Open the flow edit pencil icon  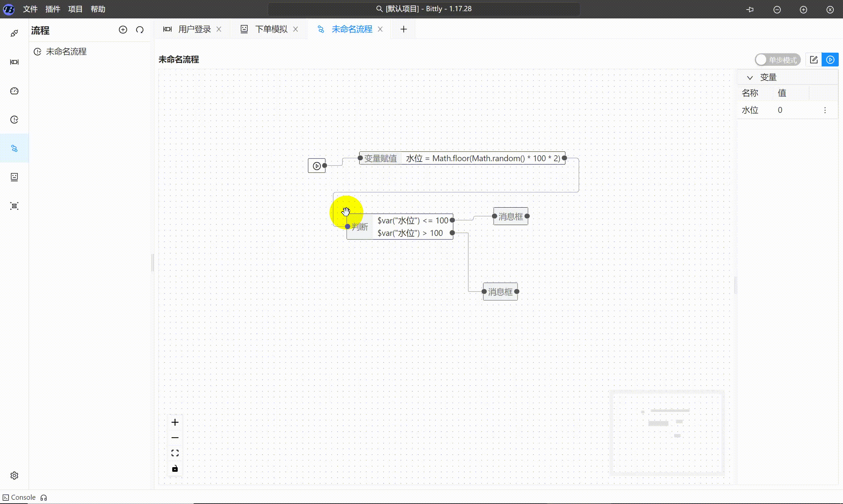[x=814, y=60]
